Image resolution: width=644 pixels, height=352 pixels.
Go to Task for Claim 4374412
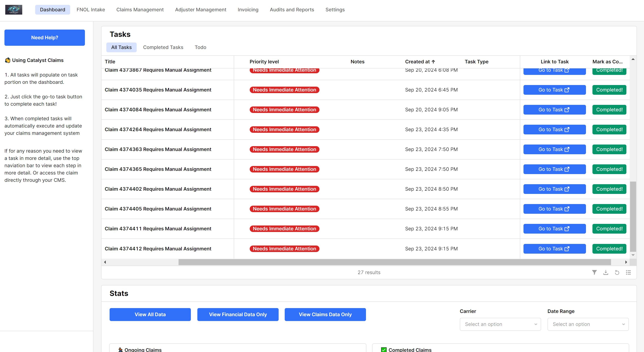coord(554,249)
